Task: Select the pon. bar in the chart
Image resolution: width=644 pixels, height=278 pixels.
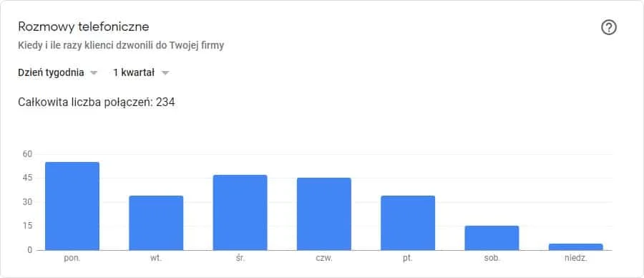Action: [x=72, y=206]
